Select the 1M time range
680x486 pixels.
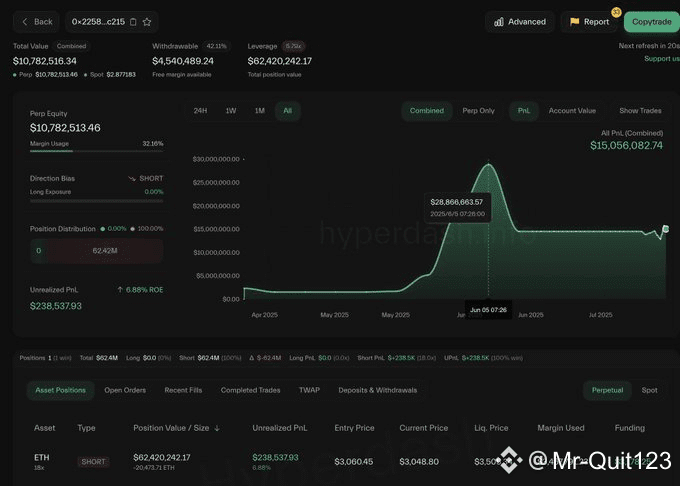[x=259, y=111]
